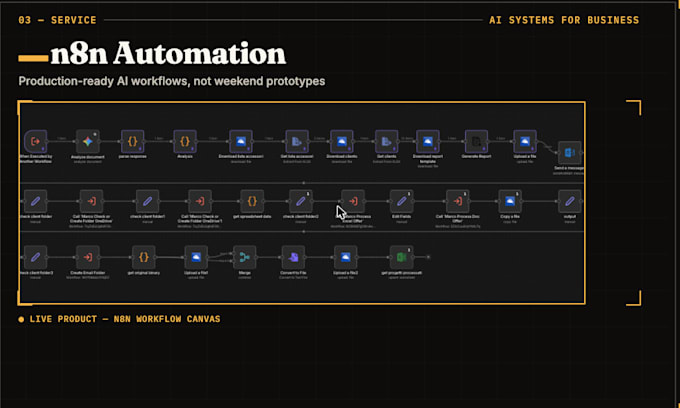Select the Excel 'get progetti processati' node
The image size is (680, 408).
(x=402, y=257)
